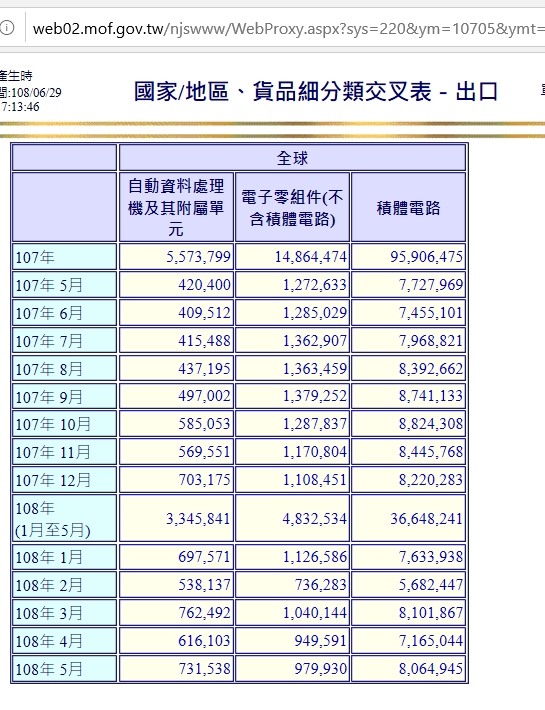Screen dimensions: 545x710
Task: Click the 108年 (1月至5月) row label
Action: click(64, 518)
